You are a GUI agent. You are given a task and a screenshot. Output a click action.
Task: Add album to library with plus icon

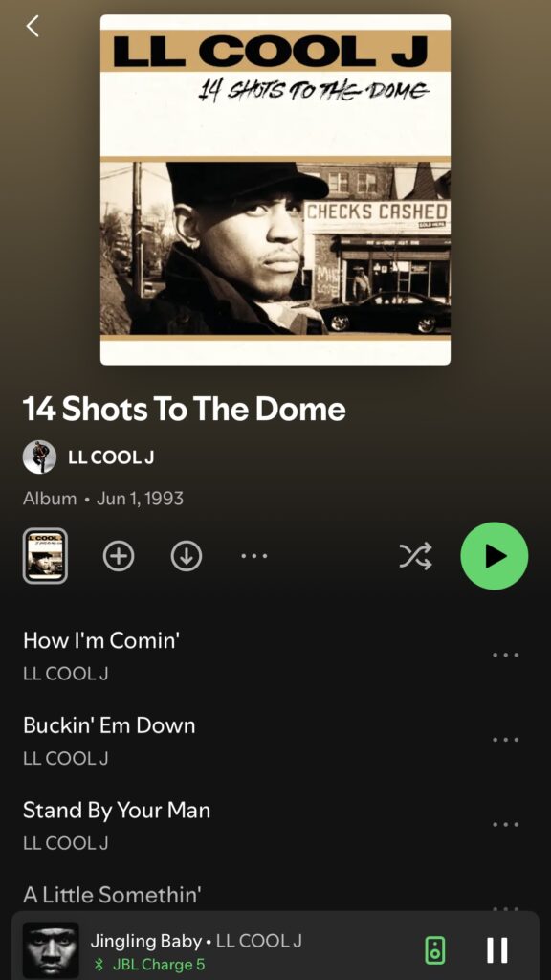point(119,556)
